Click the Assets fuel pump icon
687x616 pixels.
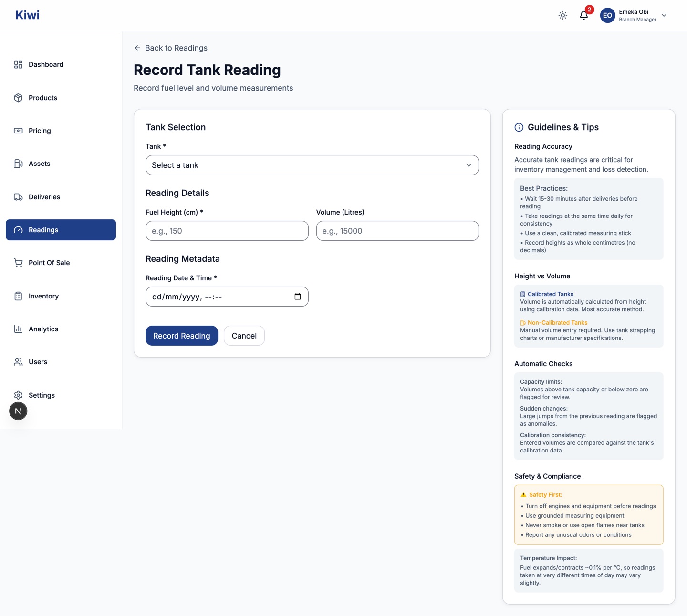pyautogui.click(x=18, y=164)
